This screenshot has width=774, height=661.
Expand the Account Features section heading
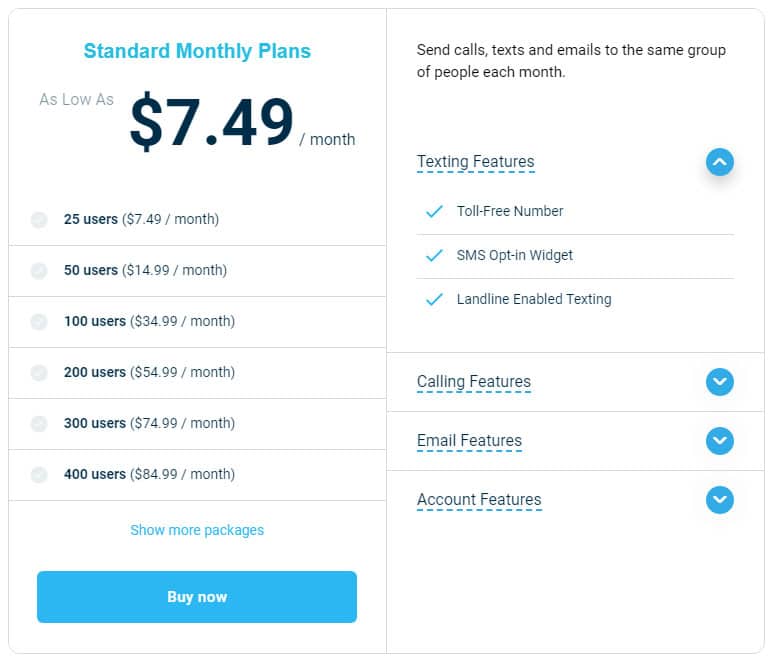479,500
